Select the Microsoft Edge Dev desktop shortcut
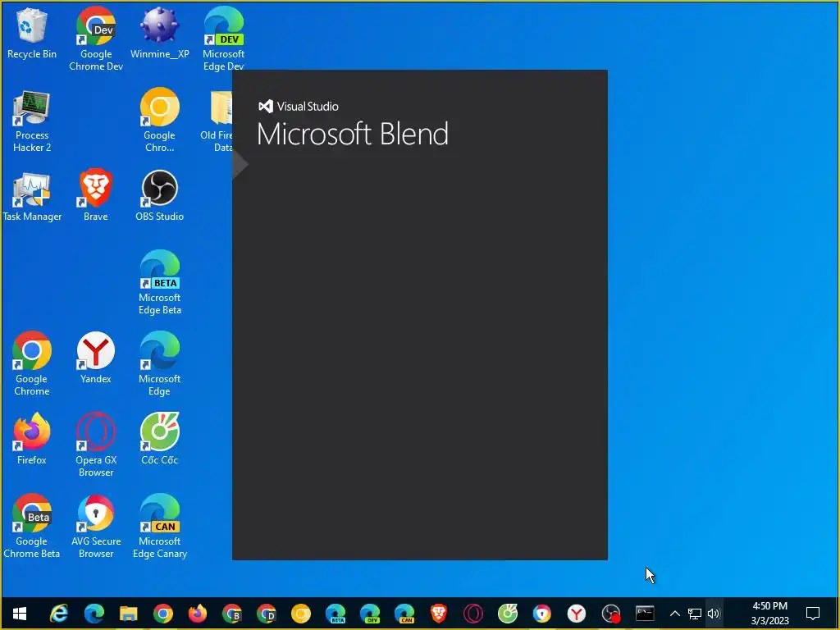The image size is (840, 630). (223, 39)
